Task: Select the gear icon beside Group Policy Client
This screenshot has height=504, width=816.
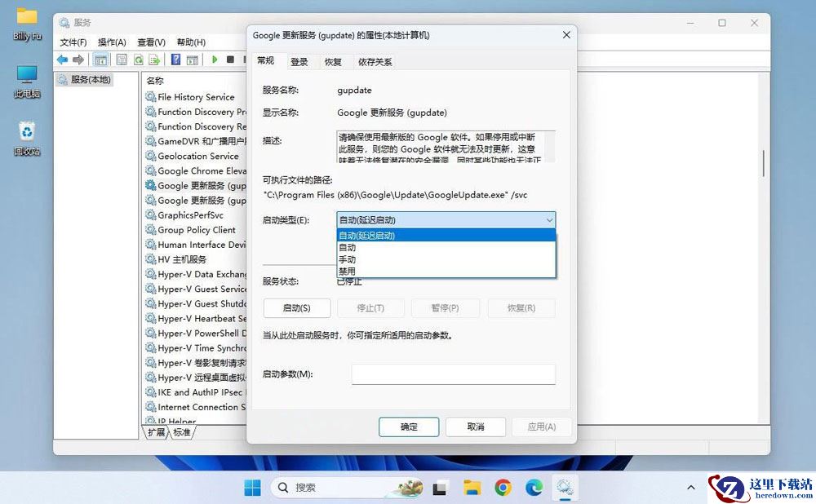Action: click(150, 230)
